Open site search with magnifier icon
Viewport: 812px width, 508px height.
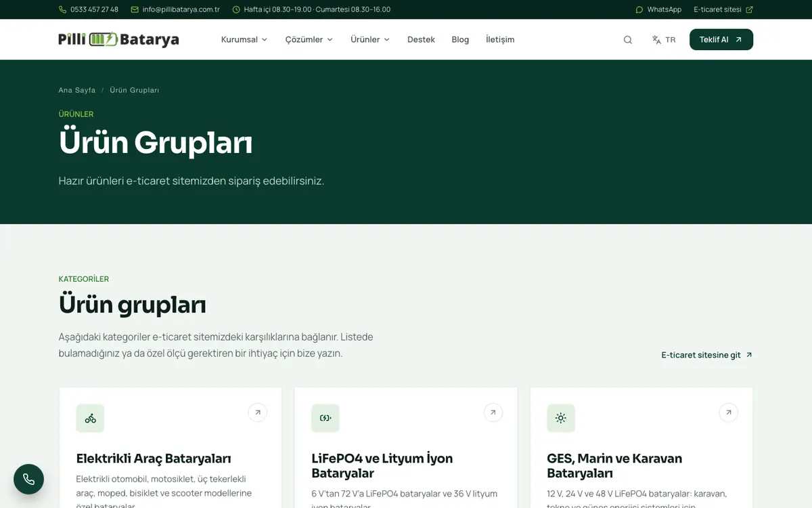[628, 40]
